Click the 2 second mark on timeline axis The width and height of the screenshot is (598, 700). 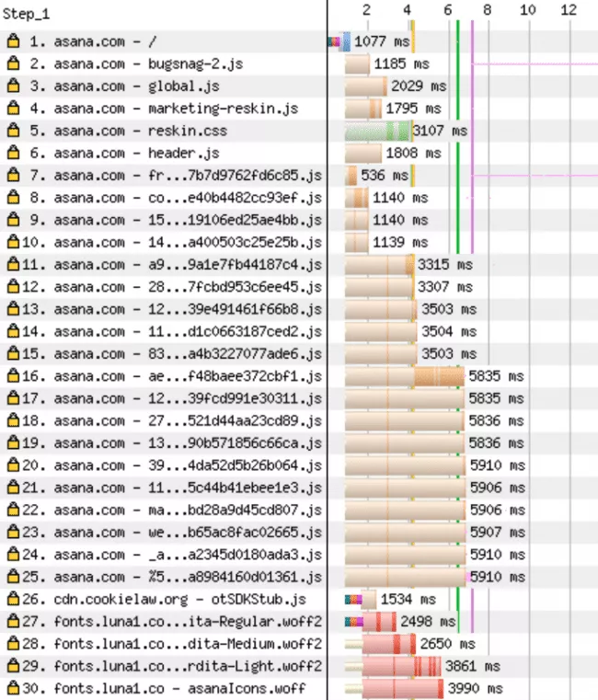click(366, 10)
